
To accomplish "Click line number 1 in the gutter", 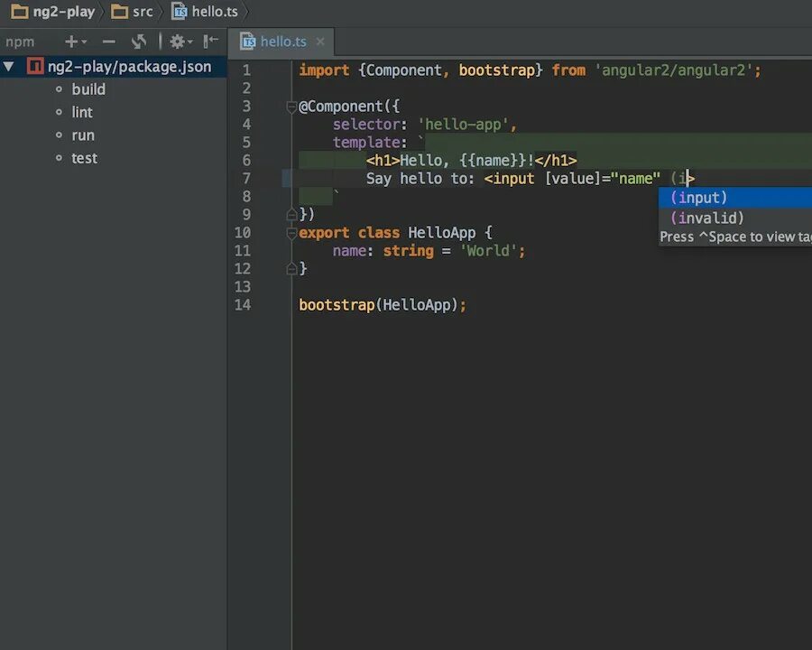I will (x=246, y=70).
